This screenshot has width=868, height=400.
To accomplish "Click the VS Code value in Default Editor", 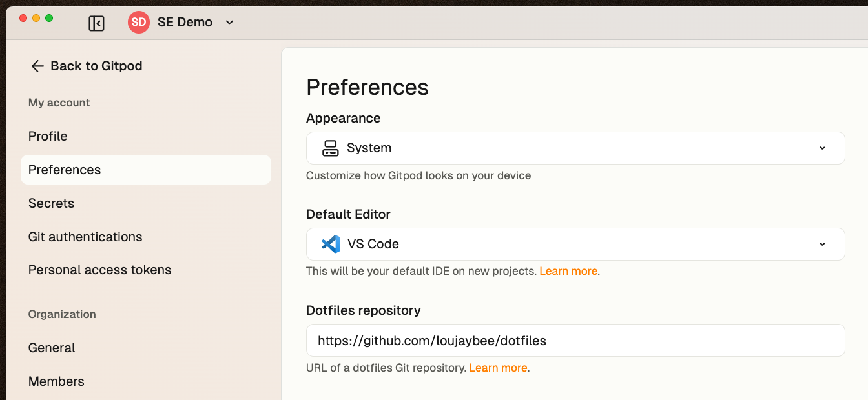I will pos(373,244).
